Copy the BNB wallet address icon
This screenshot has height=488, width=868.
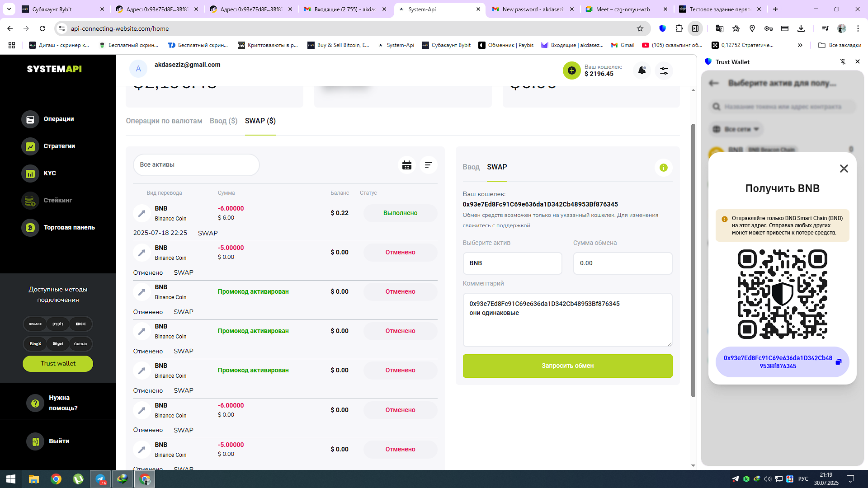838,362
